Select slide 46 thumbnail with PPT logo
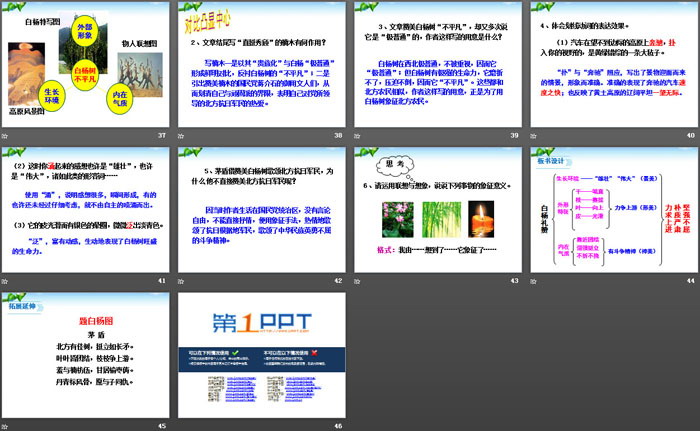Image resolution: width=700 pixels, height=431 pixels. coord(262,355)
